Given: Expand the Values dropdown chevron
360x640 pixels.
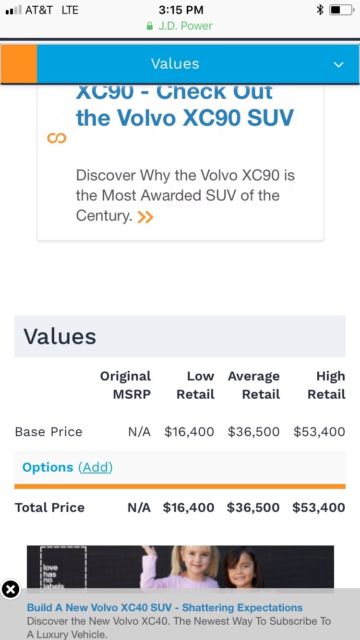Looking at the screenshot, I should [x=338, y=64].
